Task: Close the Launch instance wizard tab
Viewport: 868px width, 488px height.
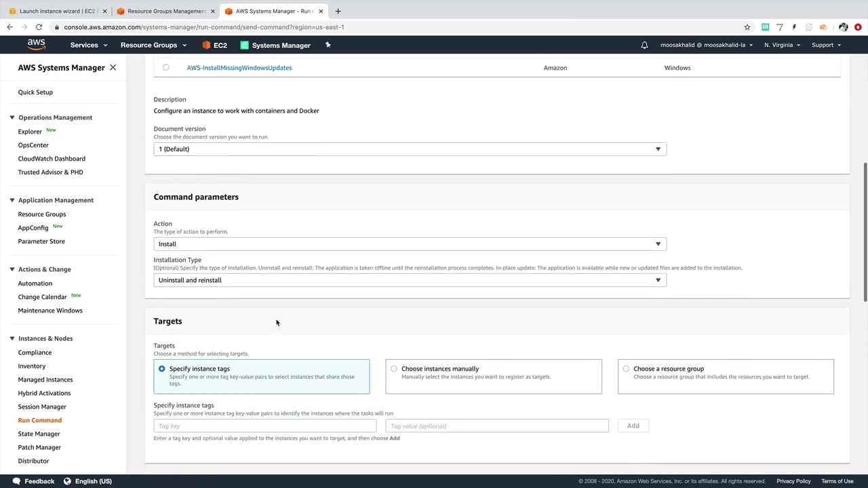Action: tap(104, 11)
